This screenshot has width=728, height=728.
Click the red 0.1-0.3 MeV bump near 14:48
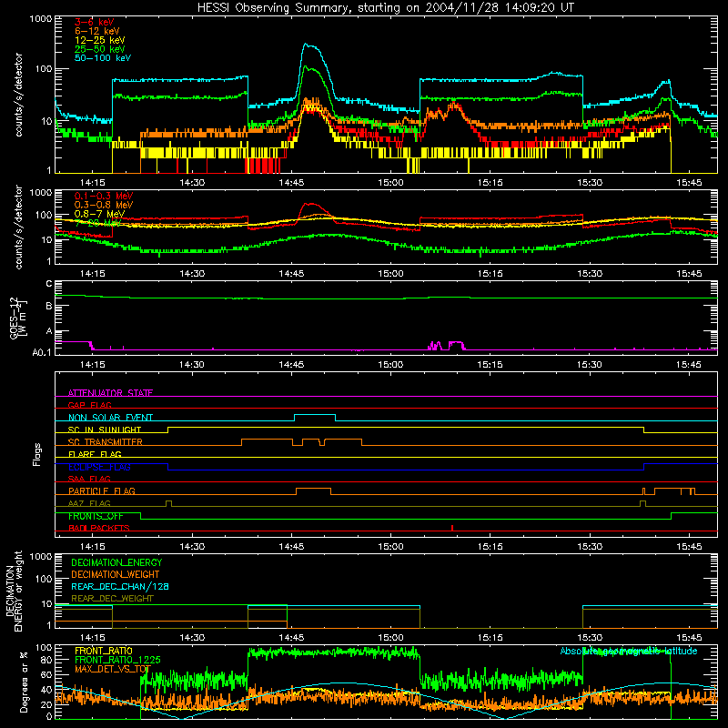311,204
